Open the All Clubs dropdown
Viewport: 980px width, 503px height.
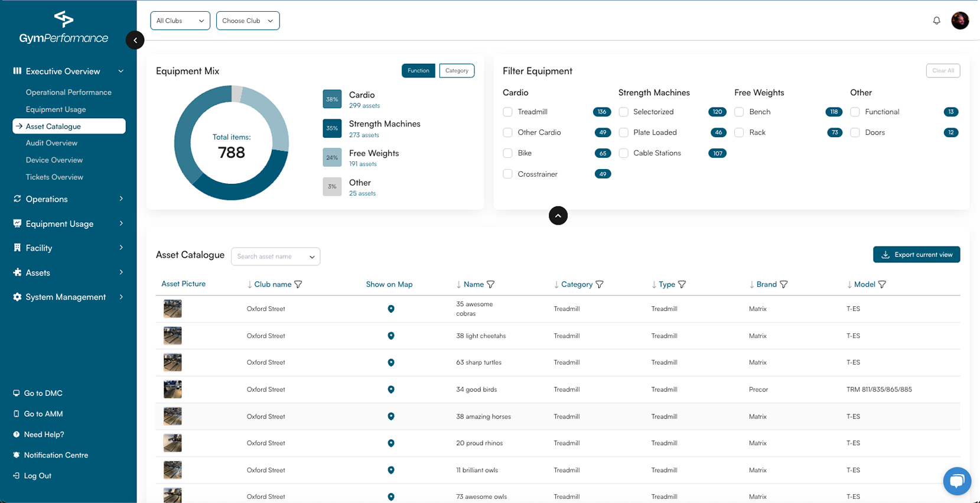pos(180,21)
